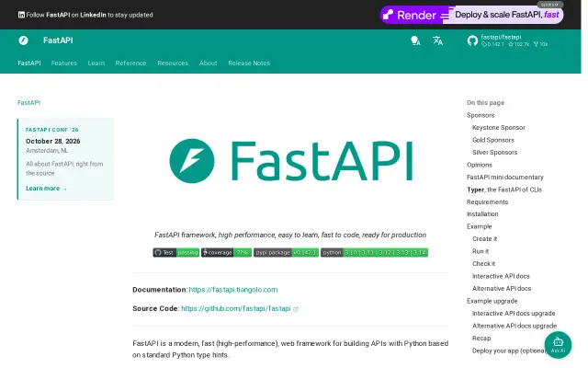The height and width of the screenshot is (368, 588).
Task: Open the fastapi.tiangolo.com documentation link
Action: 233,290
